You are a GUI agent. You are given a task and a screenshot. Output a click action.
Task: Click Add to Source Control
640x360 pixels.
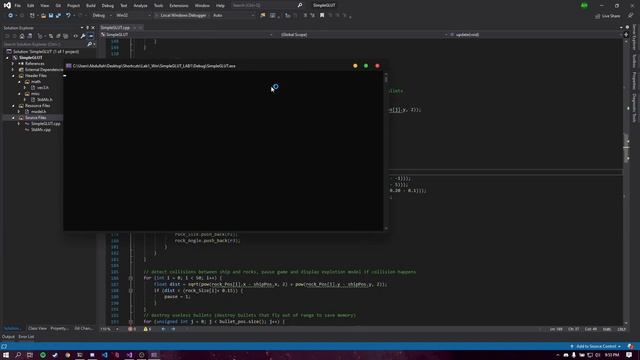coord(596,347)
